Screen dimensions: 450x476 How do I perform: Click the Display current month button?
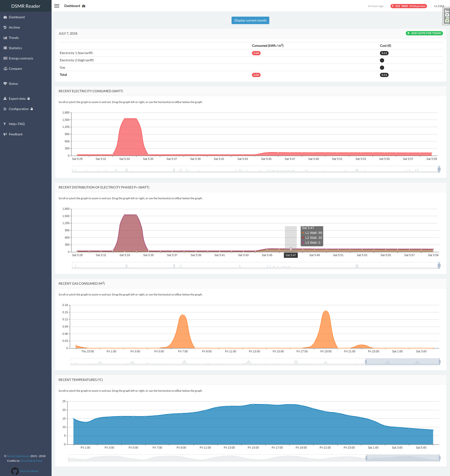[x=250, y=20]
